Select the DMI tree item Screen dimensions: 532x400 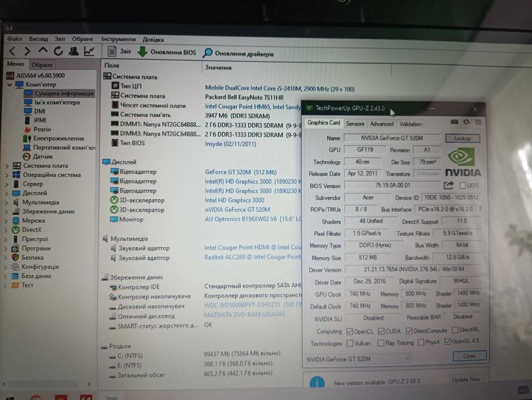(35, 111)
